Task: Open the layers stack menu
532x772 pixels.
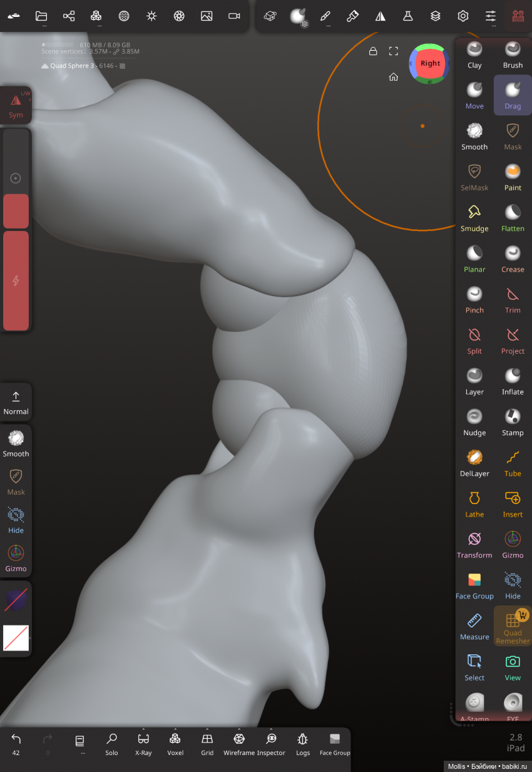Action: (436, 16)
